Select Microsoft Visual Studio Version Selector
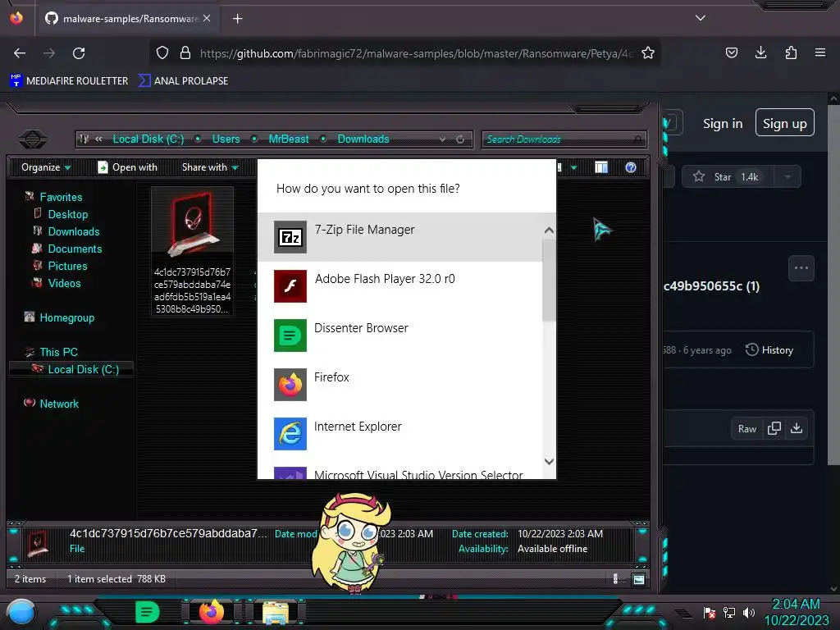Screen dimensions: 840x630 399,472
